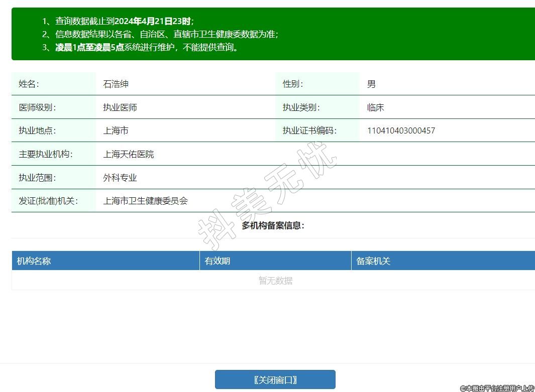
Task: Click the 暂无数据 empty table row
Action: tap(275, 281)
